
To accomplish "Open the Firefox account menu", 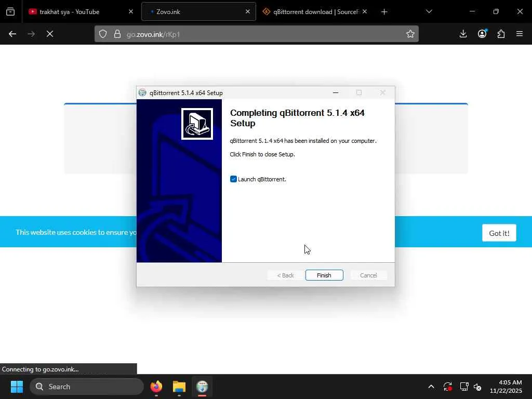I will click(482, 34).
